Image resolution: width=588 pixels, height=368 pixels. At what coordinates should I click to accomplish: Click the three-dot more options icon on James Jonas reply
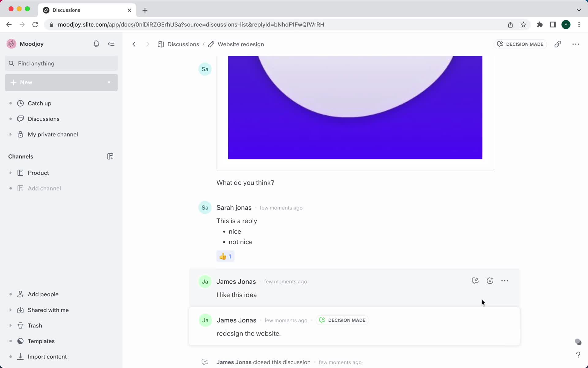click(x=505, y=281)
